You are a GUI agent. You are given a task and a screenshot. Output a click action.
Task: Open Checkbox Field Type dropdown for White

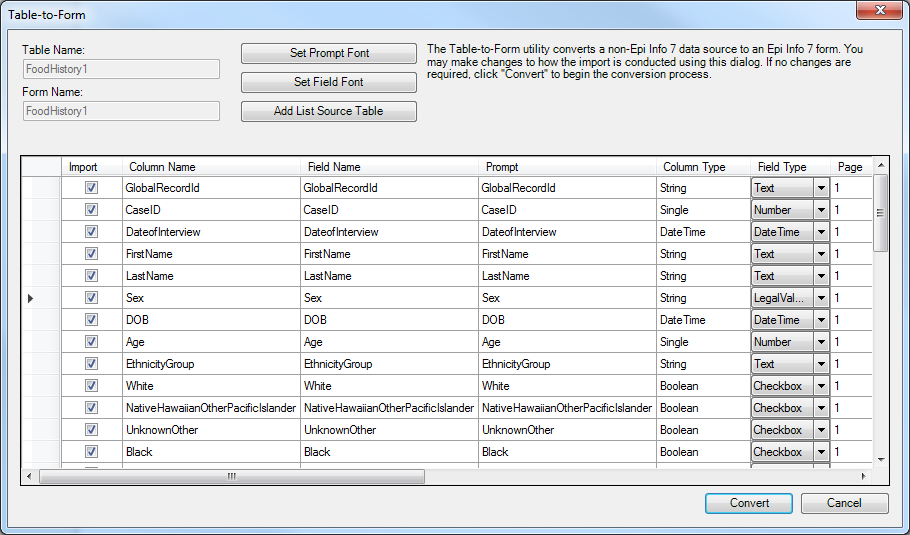click(821, 386)
